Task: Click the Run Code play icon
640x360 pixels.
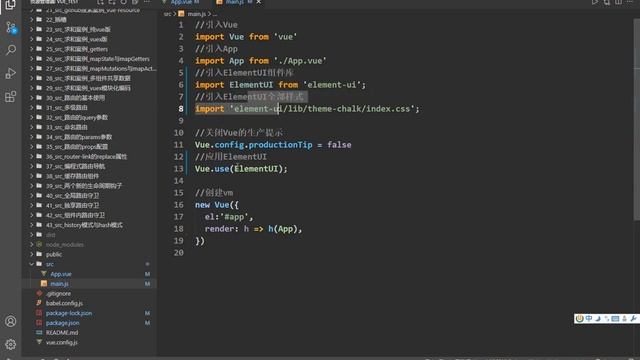Action: [595, 2]
